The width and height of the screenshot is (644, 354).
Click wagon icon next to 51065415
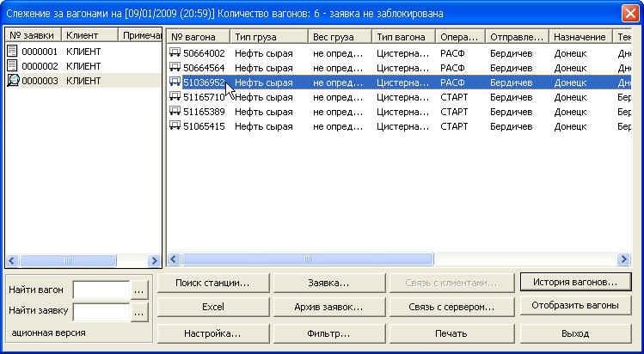[x=175, y=126]
